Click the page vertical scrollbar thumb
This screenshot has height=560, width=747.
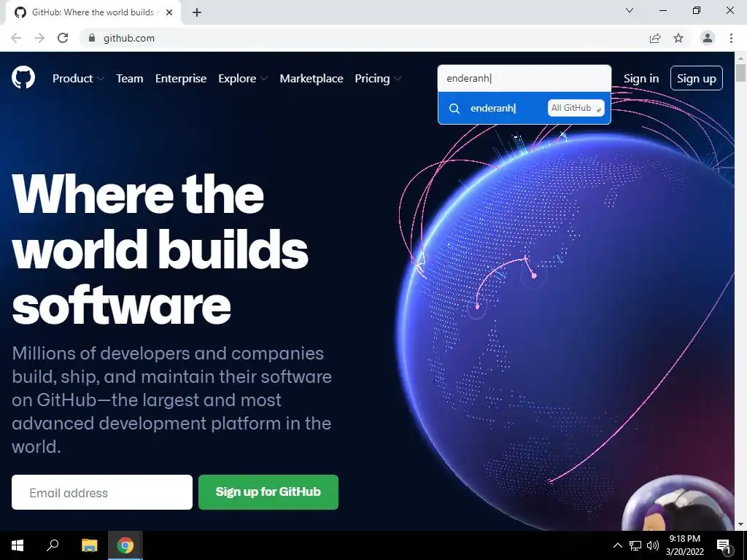(x=740, y=74)
